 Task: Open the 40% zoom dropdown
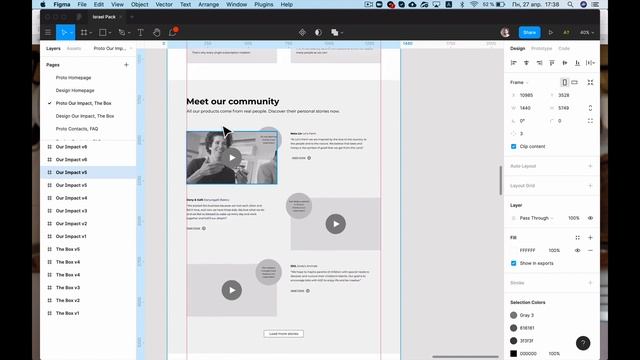pyautogui.click(x=587, y=32)
